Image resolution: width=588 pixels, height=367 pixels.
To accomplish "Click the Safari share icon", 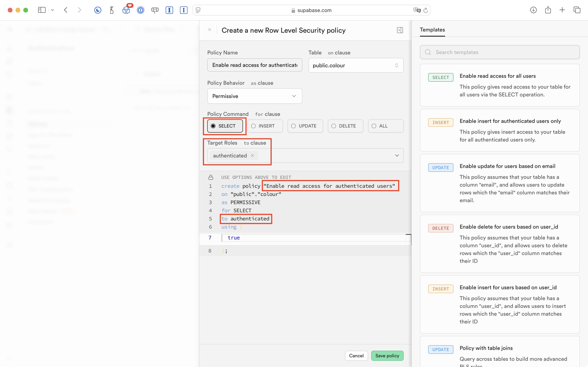I will coord(548,10).
